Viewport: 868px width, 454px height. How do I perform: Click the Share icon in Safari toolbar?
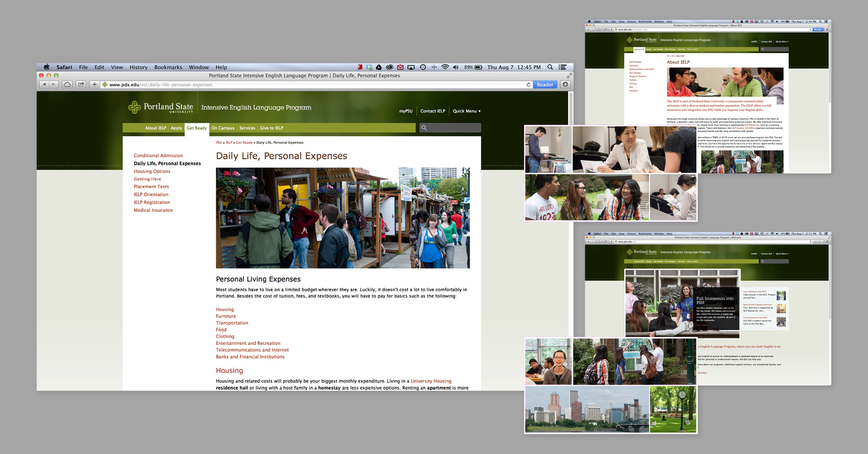(81, 85)
